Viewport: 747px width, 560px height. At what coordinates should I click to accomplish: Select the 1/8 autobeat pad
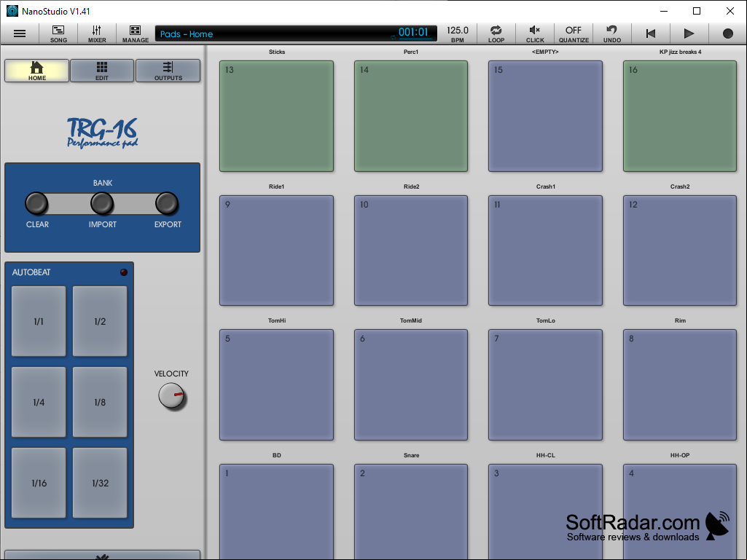point(100,402)
